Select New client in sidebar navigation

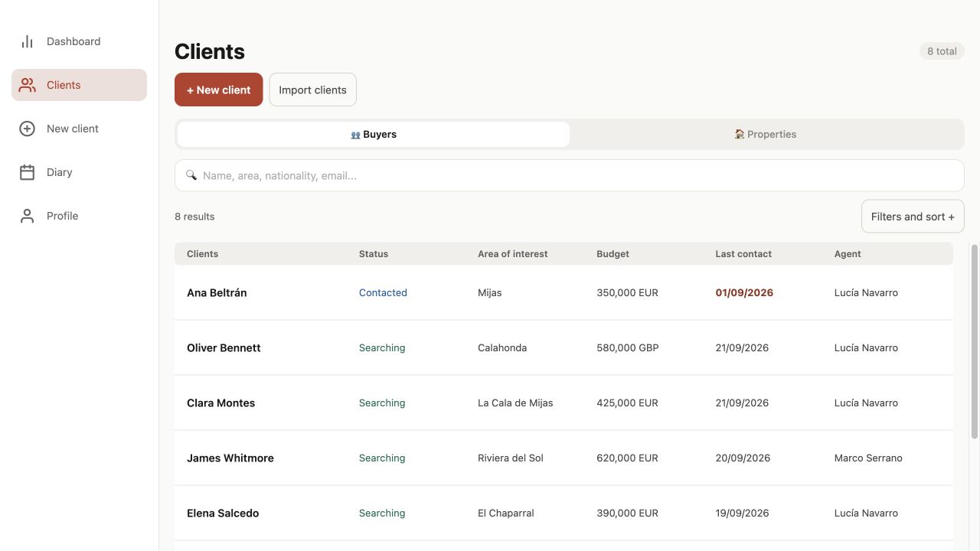click(79, 129)
